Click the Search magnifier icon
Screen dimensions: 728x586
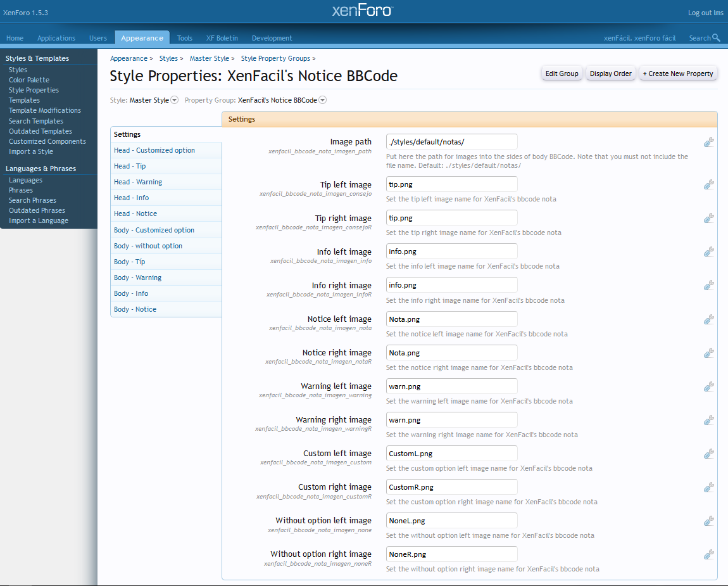point(716,37)
